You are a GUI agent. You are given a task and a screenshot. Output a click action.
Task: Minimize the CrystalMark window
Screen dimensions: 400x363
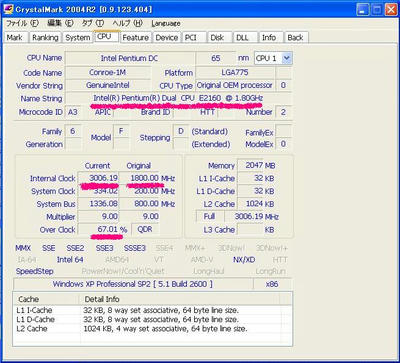point(363,9)
